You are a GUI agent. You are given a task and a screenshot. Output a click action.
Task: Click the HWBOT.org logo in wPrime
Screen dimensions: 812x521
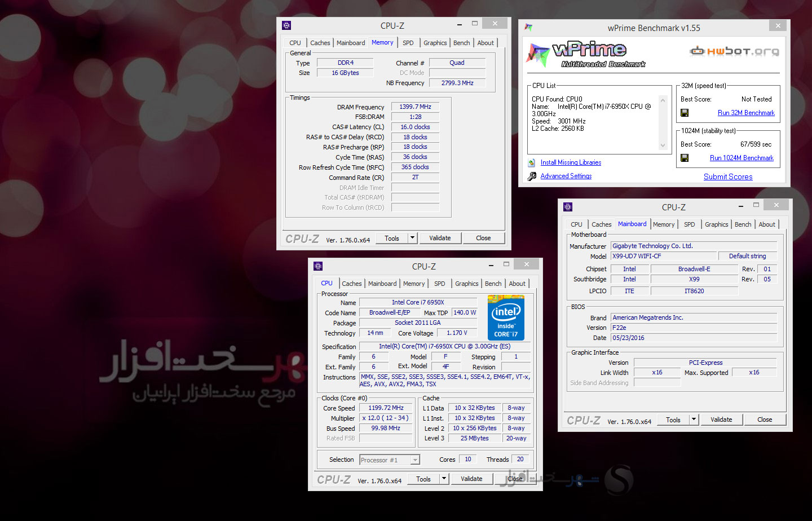735,51
